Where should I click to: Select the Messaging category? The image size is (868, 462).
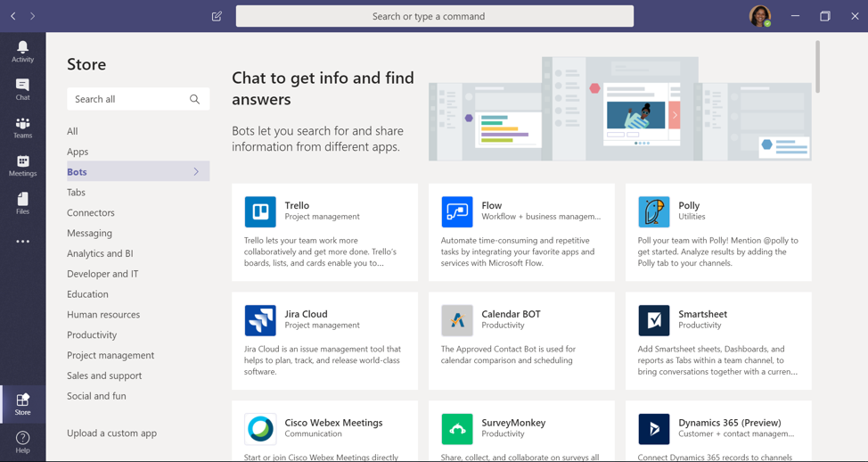tap(90, 233)
